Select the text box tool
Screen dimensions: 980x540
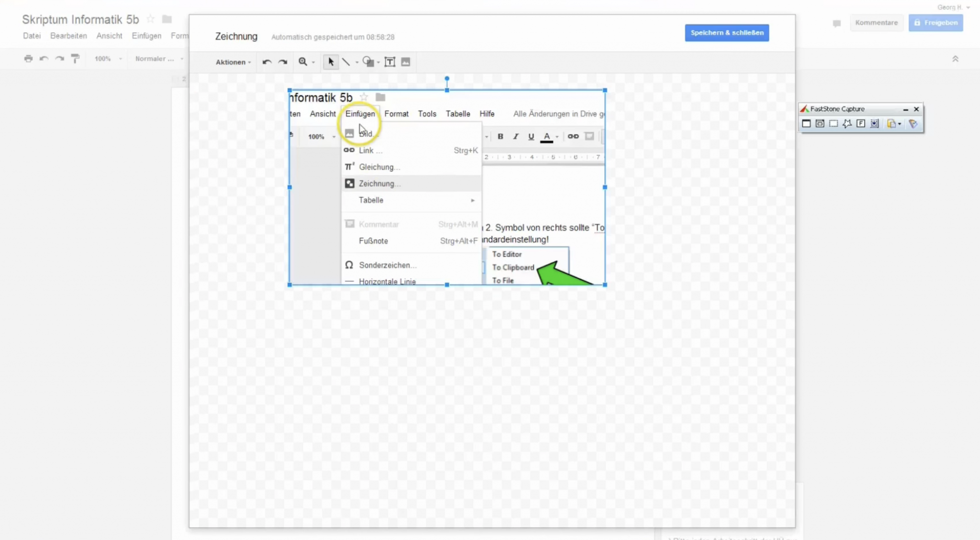click(x=390, y=62)
